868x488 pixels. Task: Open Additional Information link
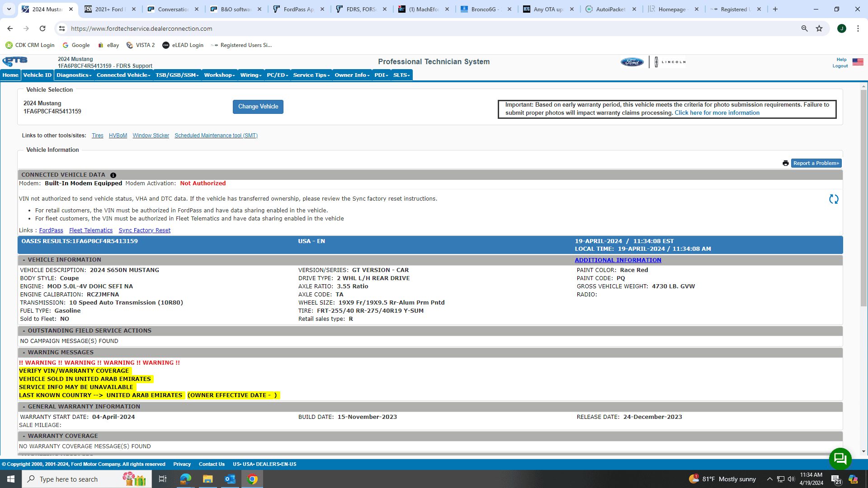[x=618, y=260]
